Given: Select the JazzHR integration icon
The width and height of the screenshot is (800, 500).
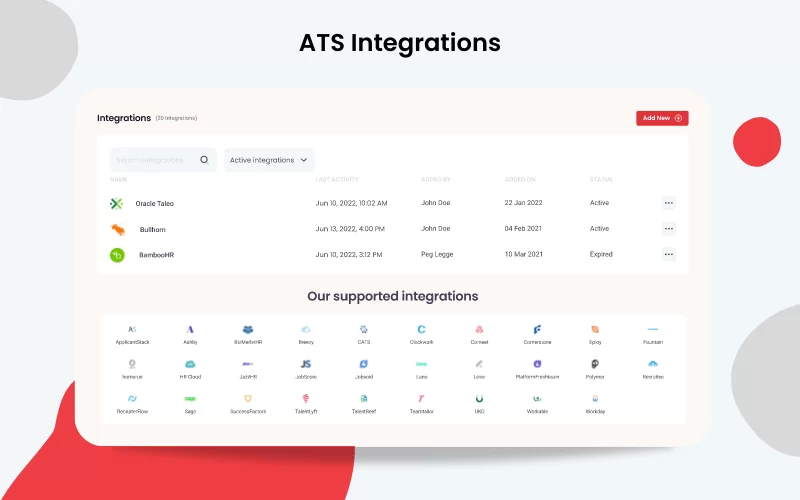Looking at the screenshot, I should (248, 364).
